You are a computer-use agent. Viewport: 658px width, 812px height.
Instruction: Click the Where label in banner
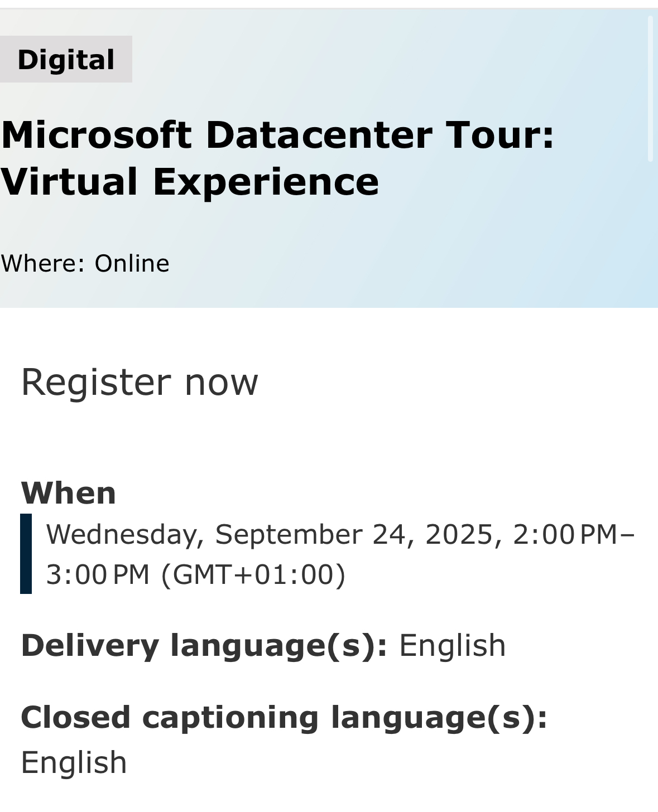pos(42,264)
